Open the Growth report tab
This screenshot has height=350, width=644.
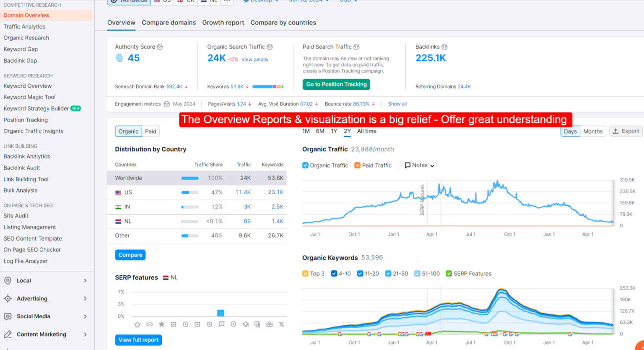223,23
